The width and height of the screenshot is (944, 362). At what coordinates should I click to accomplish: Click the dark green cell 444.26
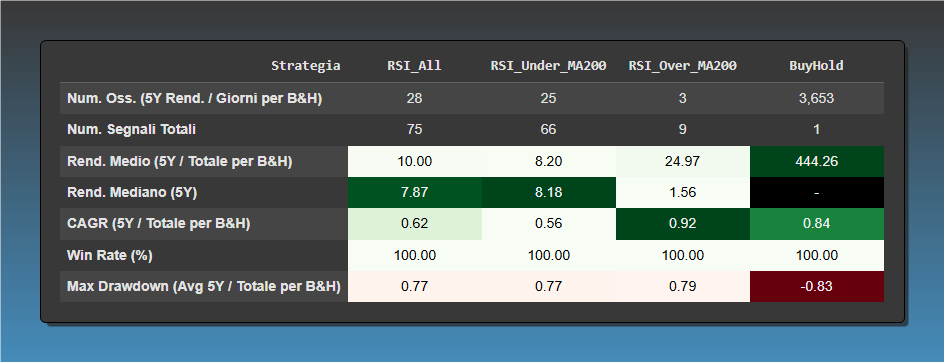pos(817,161)
